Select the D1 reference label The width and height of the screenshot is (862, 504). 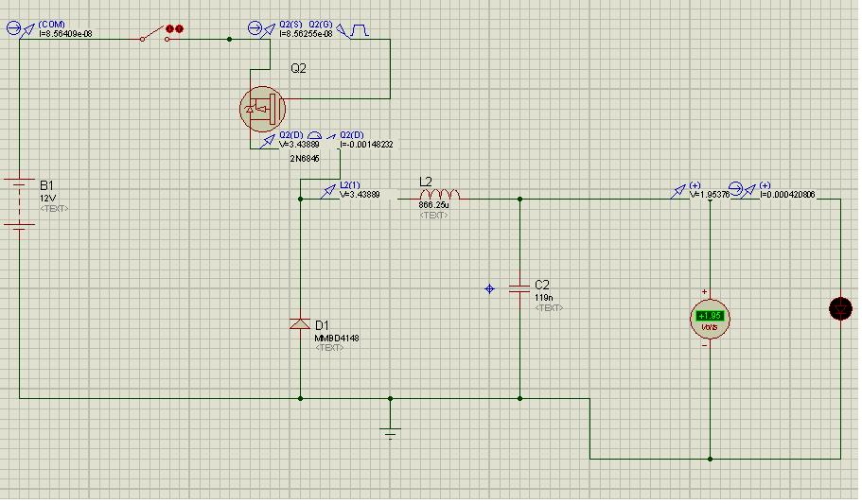322,325
